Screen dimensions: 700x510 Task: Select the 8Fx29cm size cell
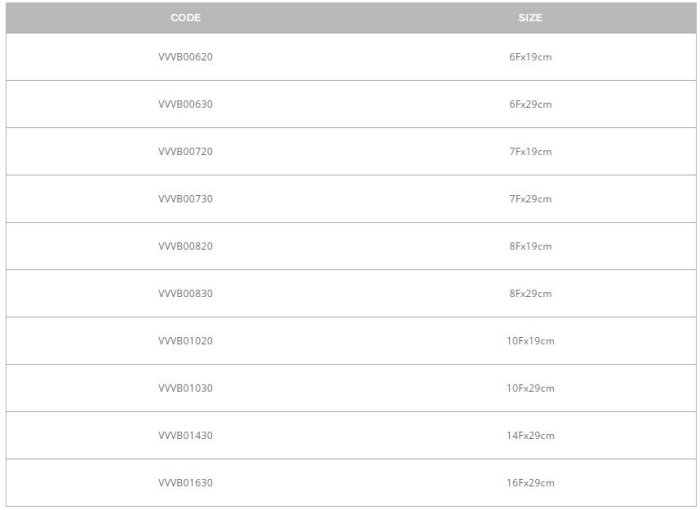click(x=530, y=294)
